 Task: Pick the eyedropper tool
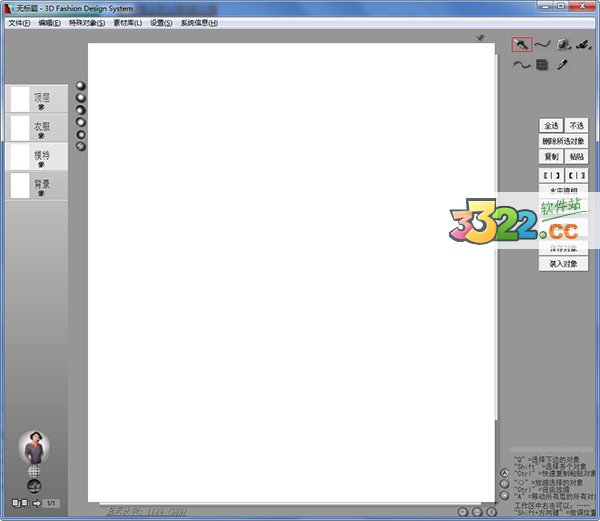click(x=562, y=64)
